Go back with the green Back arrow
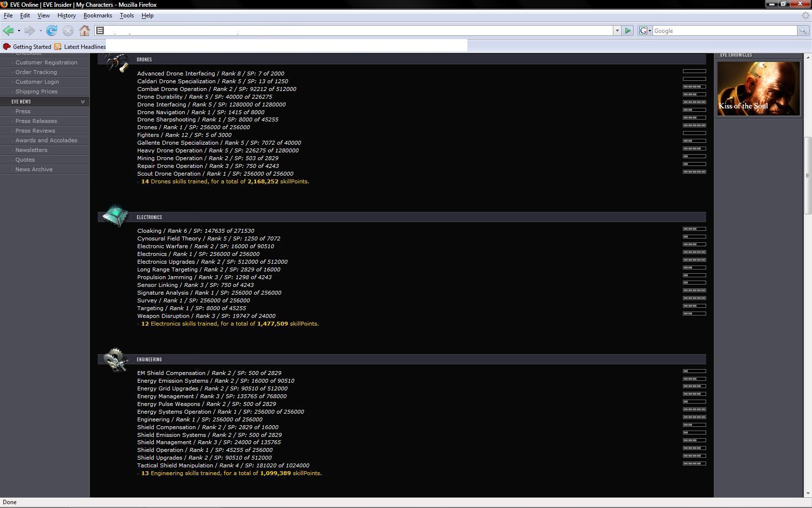The width and height of the screenshot is (812, 508). (x=8, y=31)
